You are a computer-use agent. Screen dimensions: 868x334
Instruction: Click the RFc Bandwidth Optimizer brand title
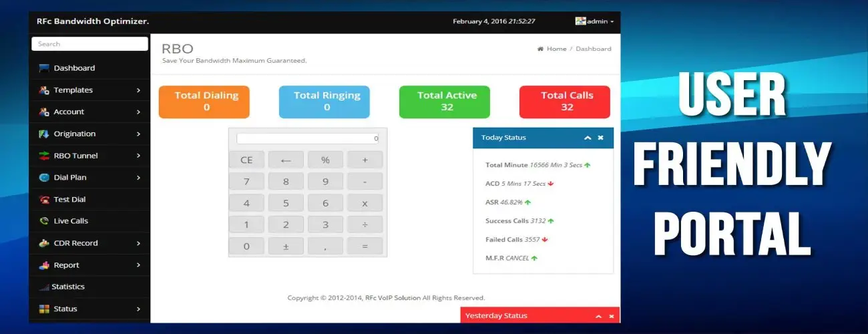coord(93,21)
